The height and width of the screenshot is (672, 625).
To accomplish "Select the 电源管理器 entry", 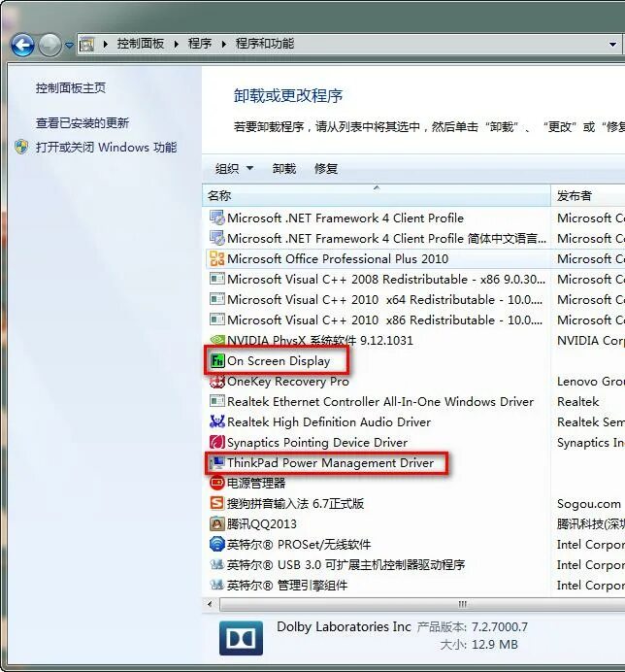I will pyautogui.click(x=256, y=484).
